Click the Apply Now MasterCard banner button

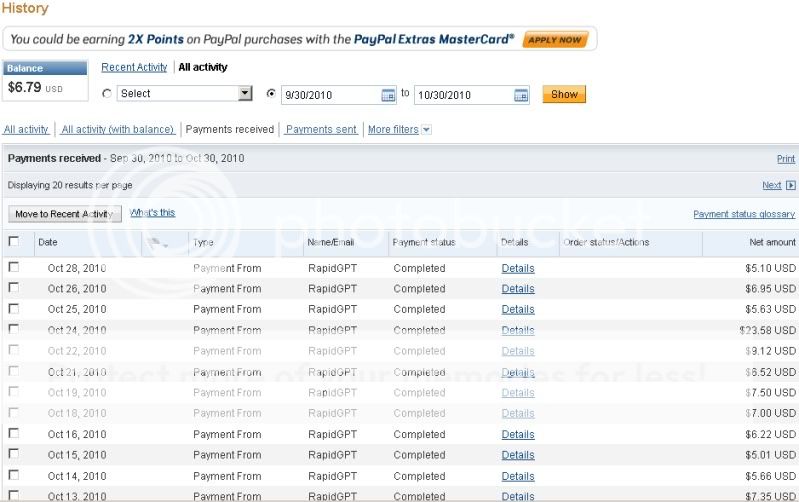point(555,40)
